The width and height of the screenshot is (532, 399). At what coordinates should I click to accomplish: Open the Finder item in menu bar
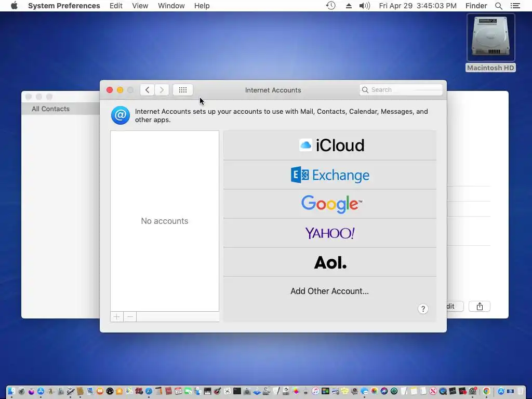(x=476, y=6)
